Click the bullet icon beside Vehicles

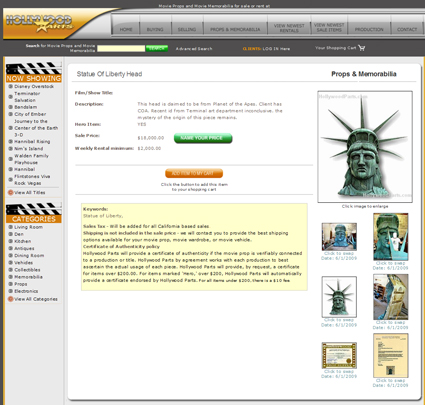(10, 263)
